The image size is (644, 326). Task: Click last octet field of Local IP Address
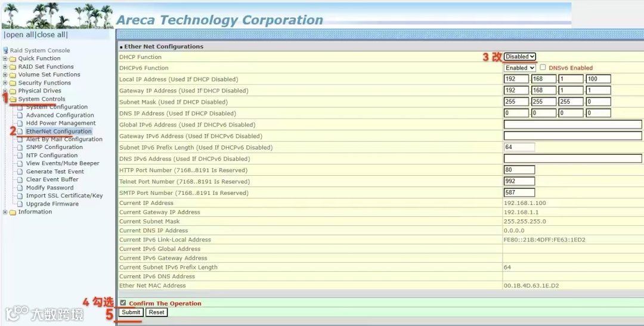(599, 79)
